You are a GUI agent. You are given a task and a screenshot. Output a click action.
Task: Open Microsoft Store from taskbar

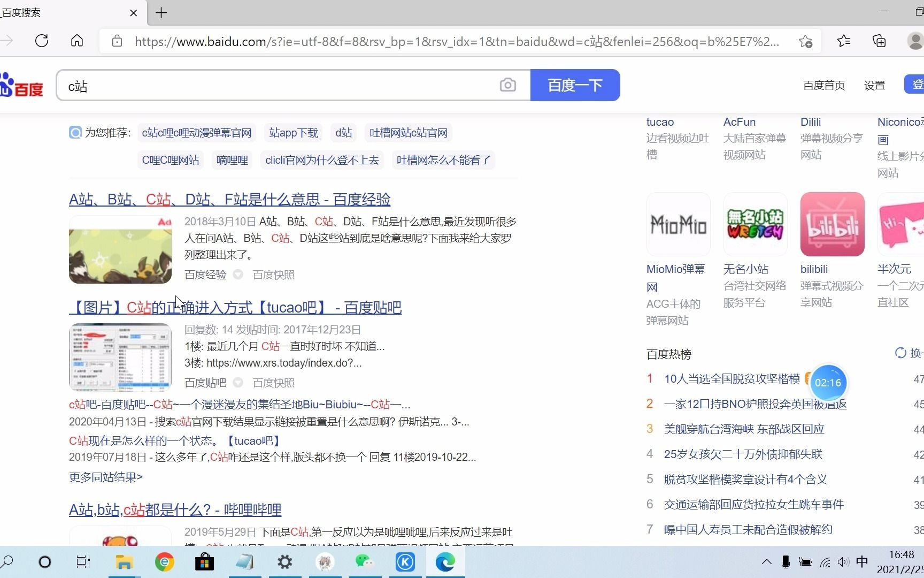(x=204, y=562)
